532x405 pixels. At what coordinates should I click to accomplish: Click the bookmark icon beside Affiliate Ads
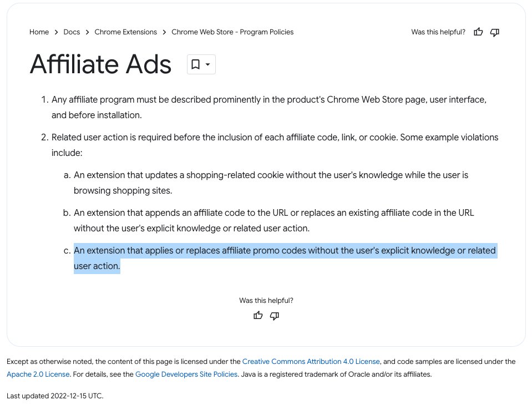click(x=195, y=64)
